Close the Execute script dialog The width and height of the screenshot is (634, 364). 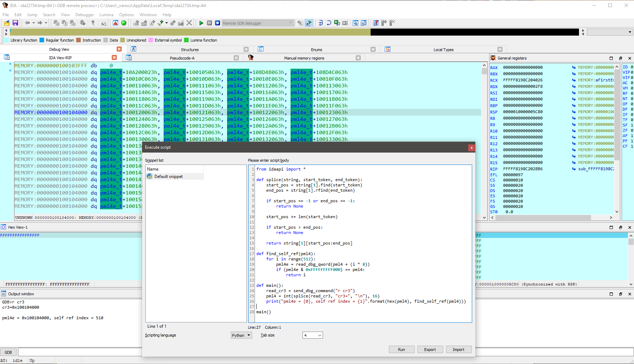pos(471,148)
